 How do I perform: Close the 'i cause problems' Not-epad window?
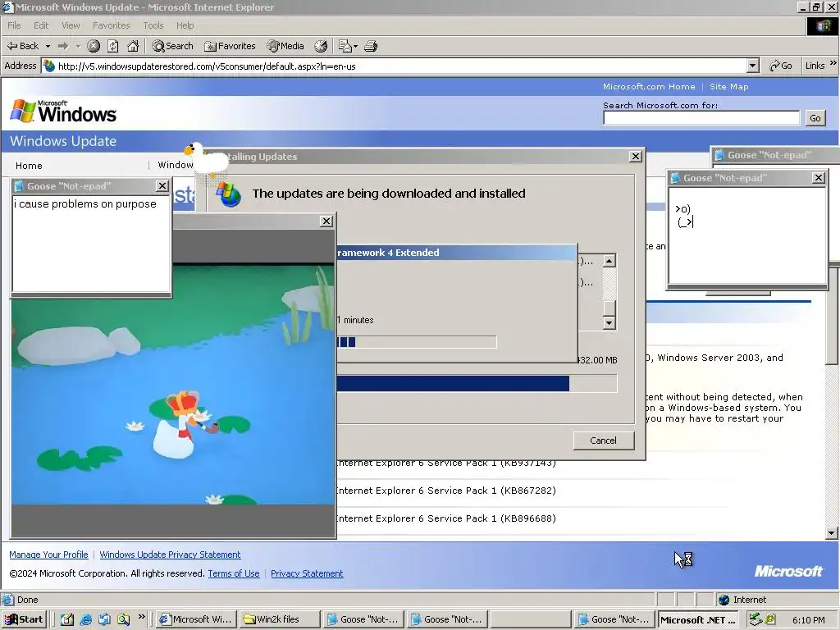click(162, 186)
